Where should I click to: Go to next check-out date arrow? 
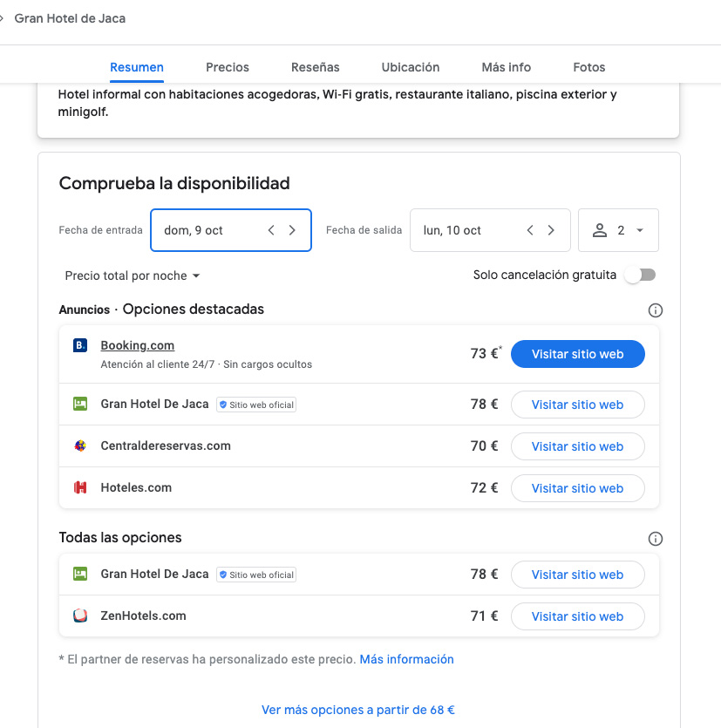tap(551, 230)
